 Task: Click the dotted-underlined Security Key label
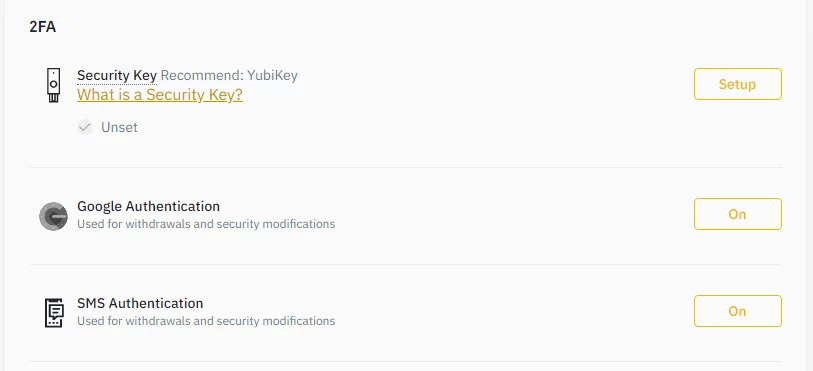[117, 76]
